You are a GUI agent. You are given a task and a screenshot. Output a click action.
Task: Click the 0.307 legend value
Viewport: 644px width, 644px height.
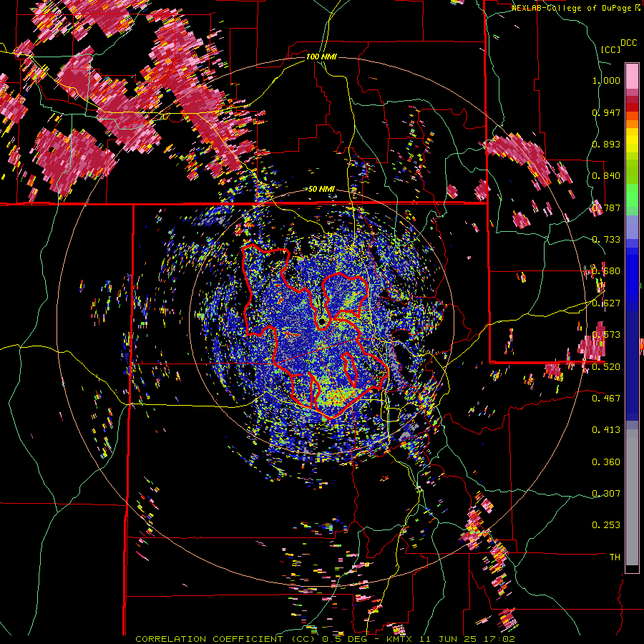click(606, 493)
